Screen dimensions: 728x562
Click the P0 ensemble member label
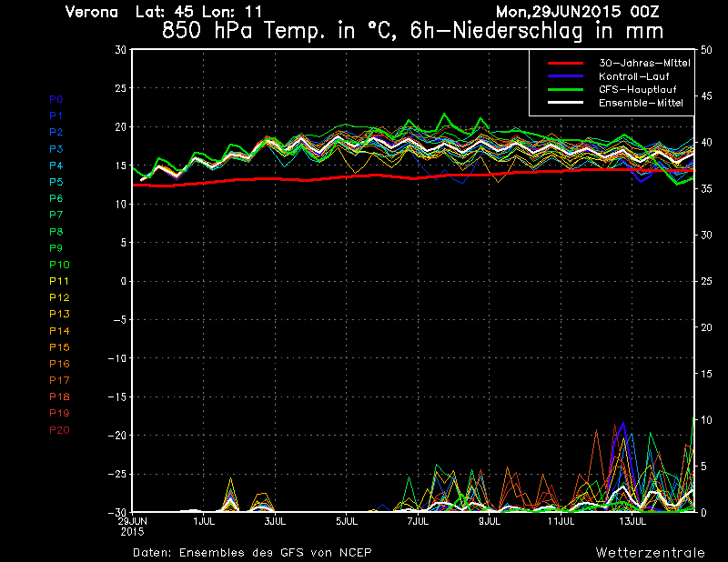pyautogui.click(x=56, y=99)
